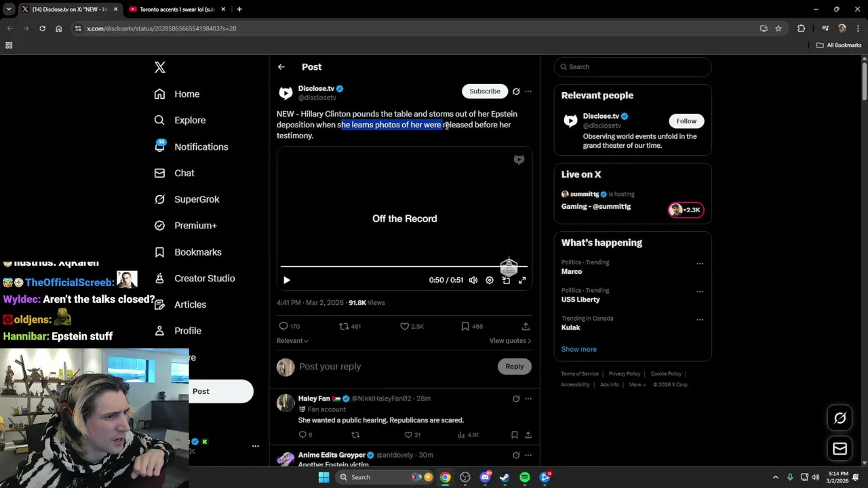Image resolution: width=868 pixels, height=488 pixels.
Task: Open more options on Haley Fan reply
Action: click(x=528, y=399)
